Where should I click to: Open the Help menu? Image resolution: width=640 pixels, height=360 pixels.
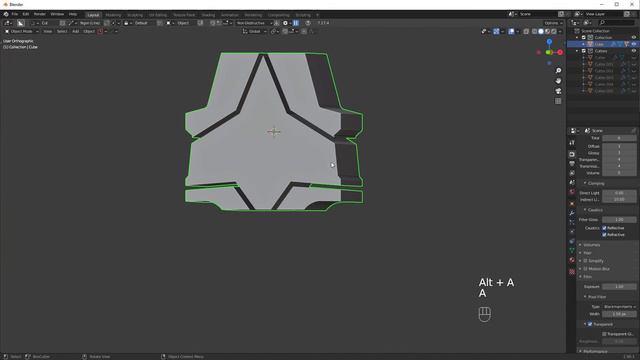[x=73, y=14]
